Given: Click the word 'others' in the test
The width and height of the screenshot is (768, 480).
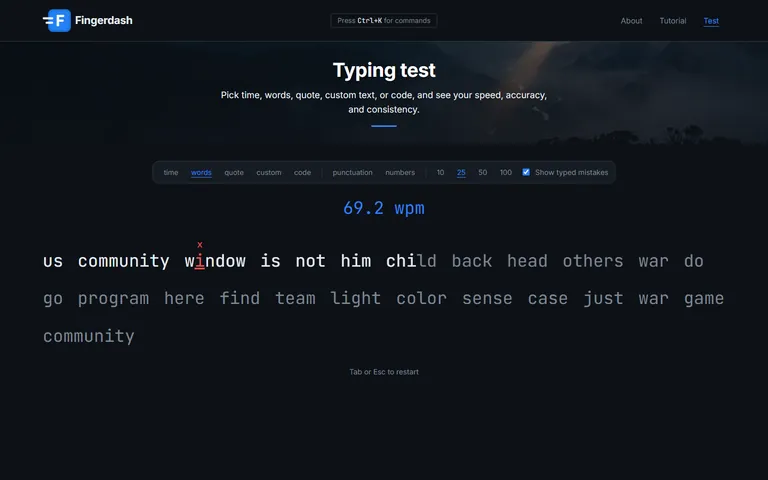Looking at the screenshot, I should [593, 261].
